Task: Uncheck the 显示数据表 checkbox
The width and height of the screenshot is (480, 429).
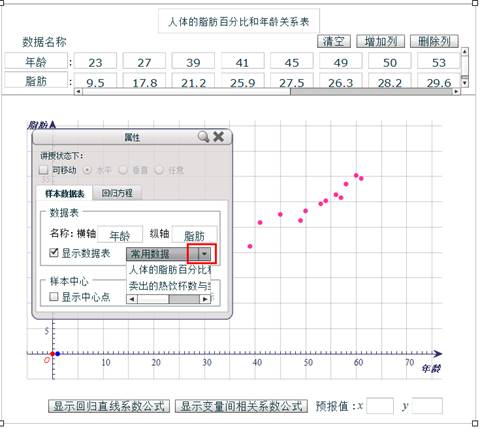Action: click(x=54, y=253)
